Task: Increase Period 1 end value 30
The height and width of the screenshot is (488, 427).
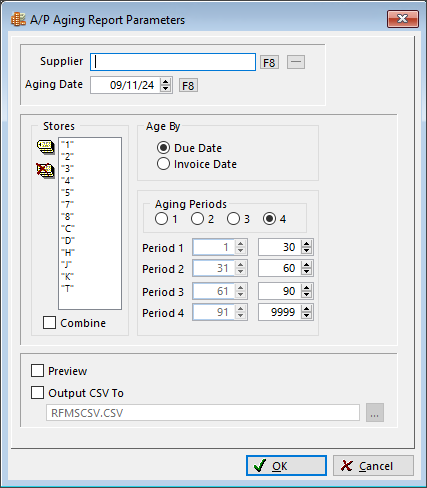Action: click(307, 244)
